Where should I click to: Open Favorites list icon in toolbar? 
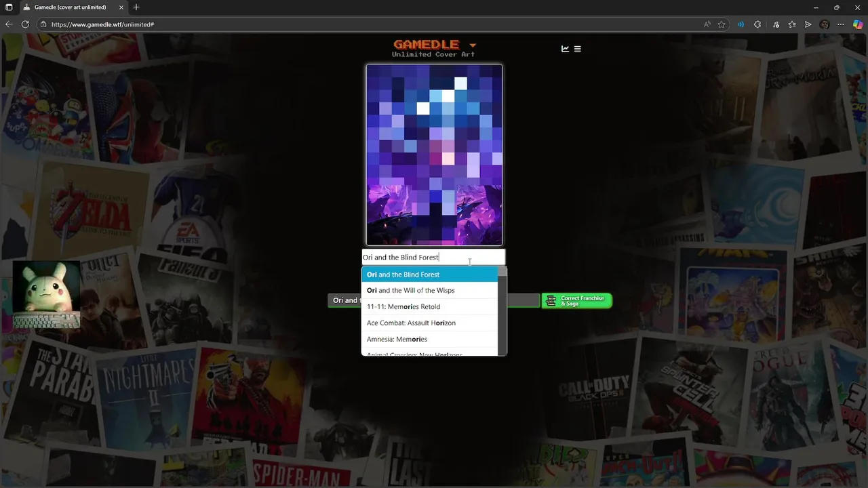(792, 24)
